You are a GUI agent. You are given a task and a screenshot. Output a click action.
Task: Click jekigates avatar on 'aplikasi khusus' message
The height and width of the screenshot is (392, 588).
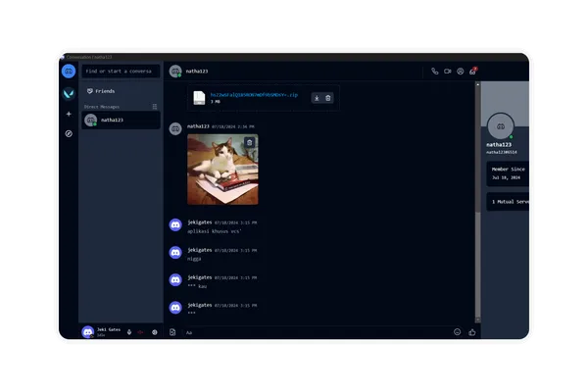coord(175,224)
